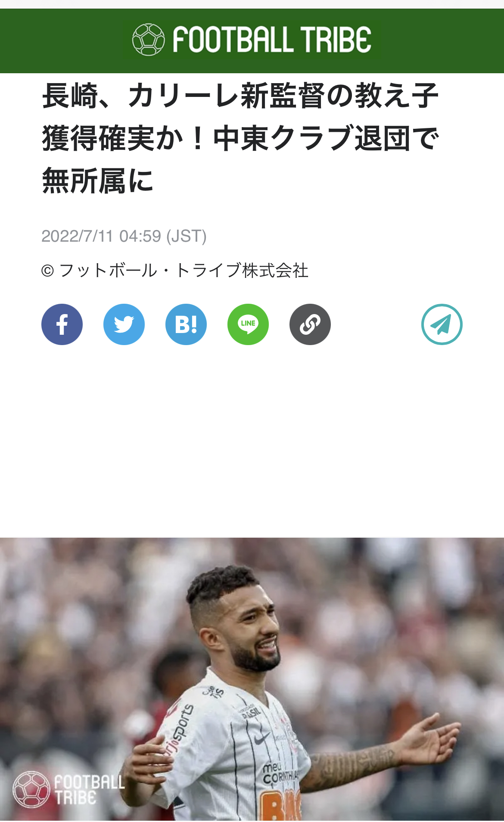Copy the article link via the chain icon

coord(310,324)
